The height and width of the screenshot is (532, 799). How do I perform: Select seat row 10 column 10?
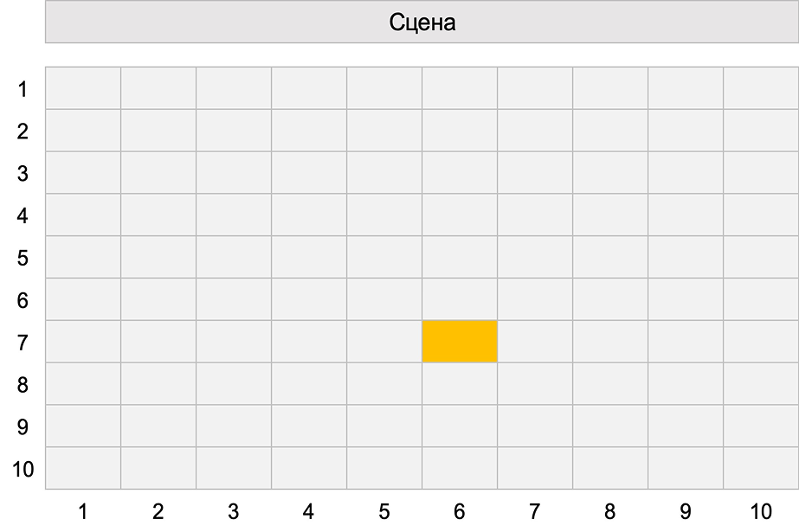(x=760, y=468)
